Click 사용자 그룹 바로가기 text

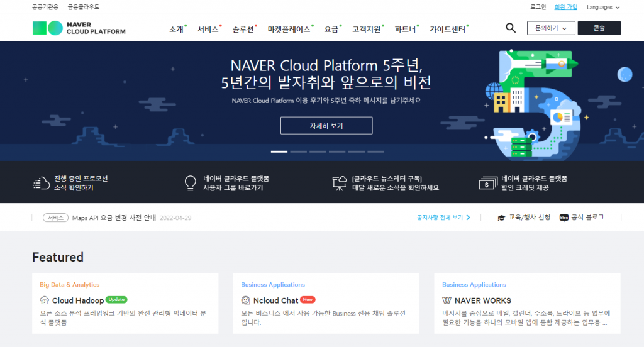tap(233, 188)
